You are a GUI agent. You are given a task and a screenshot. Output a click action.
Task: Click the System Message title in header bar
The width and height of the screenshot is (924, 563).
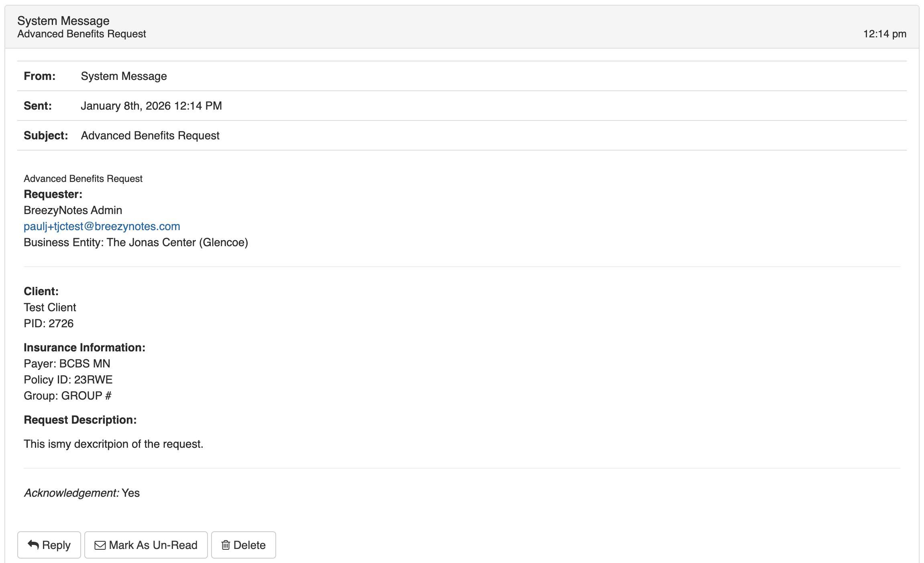[63, 21]
